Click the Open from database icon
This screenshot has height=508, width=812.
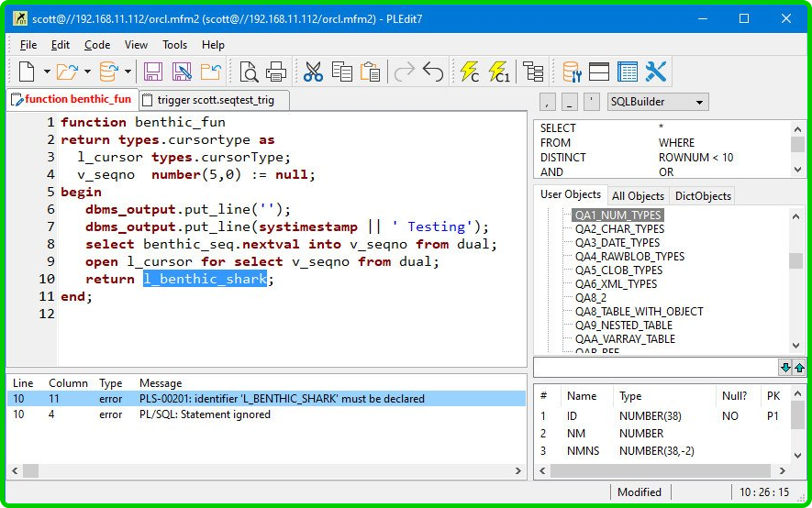(x=108, y=72)
